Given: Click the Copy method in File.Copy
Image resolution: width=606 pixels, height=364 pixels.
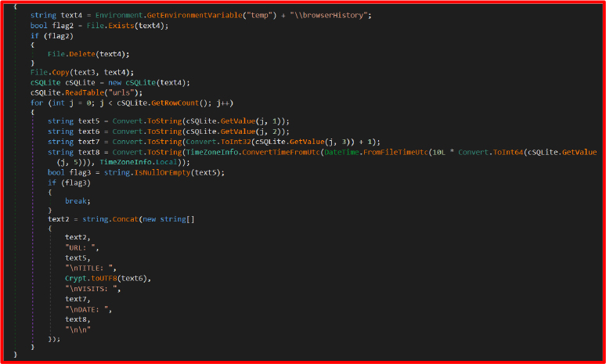Looking at the screenshot, I should (x=60, y=72).
